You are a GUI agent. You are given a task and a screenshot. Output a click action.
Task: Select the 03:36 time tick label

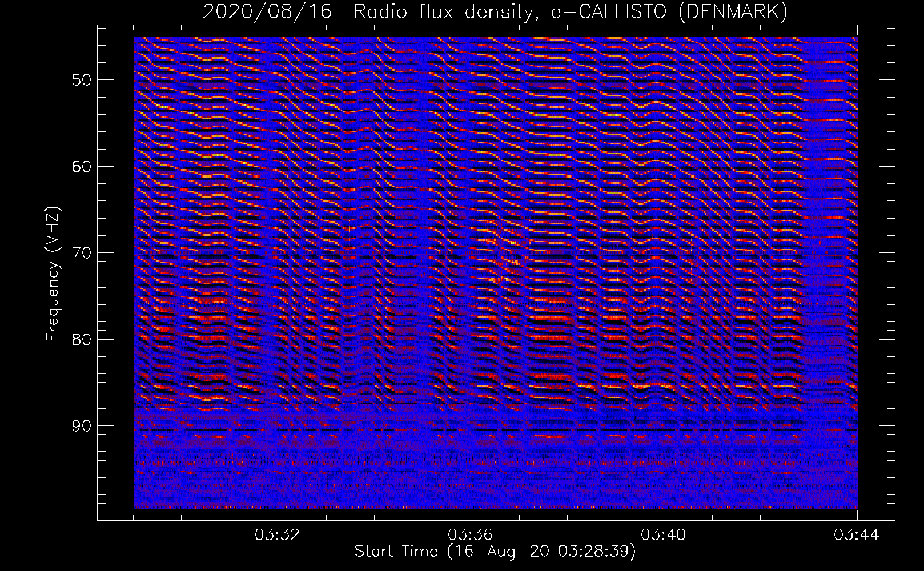[471, 535]
